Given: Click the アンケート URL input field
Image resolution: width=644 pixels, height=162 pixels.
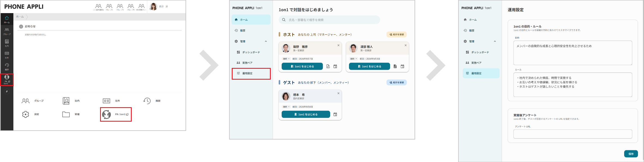Looking at the screenshot, I should click(573, 134).
